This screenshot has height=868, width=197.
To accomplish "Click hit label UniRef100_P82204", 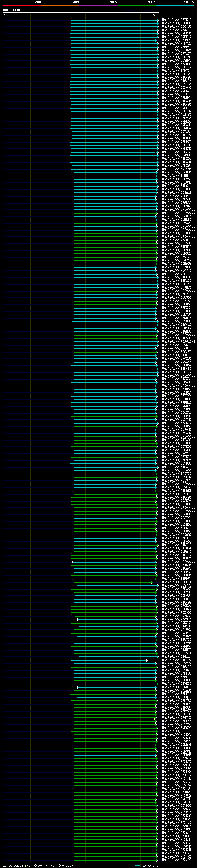I will tap(176, 725).
